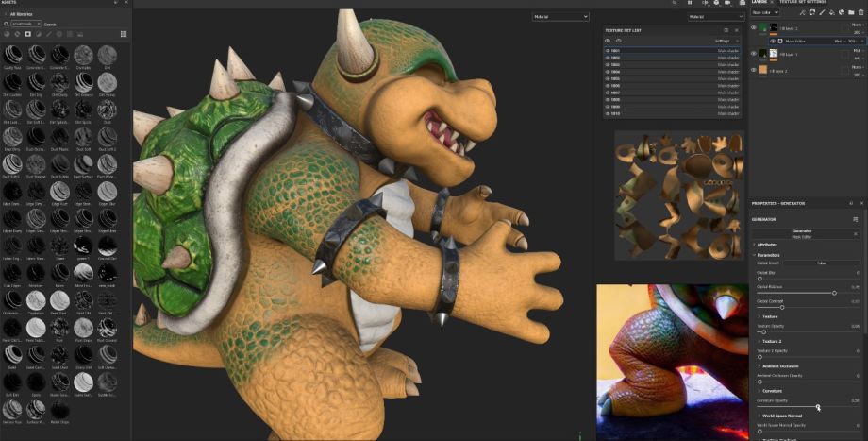Click the add mask icon in Layers toolbar
Image resolution: width=868 pixels, height=441 pixels.
813,12
